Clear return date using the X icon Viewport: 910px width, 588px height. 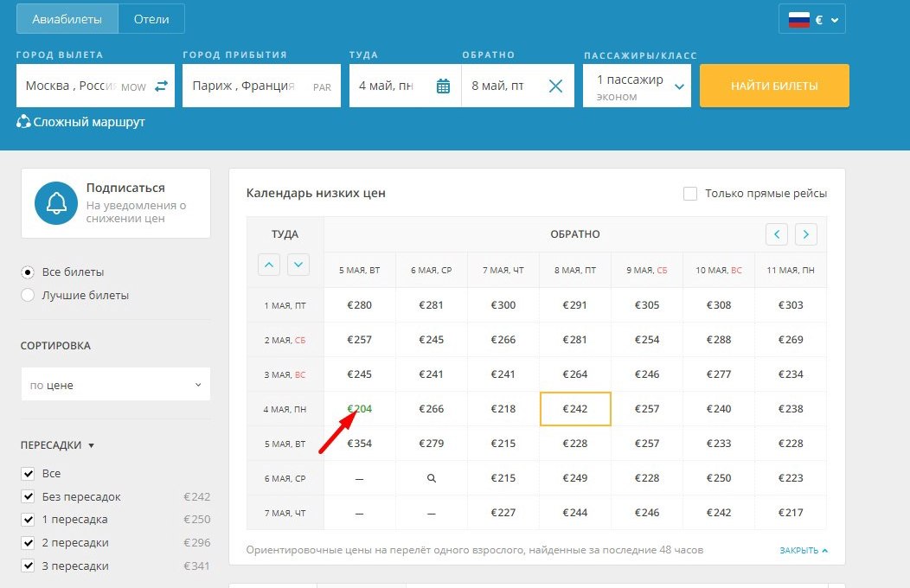coord(554,86)
